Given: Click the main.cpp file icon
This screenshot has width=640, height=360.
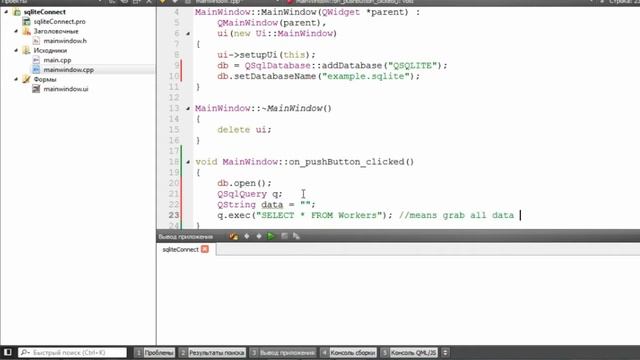Looking at the screenshot, I should pyautogui.click(x=36, y=60).
